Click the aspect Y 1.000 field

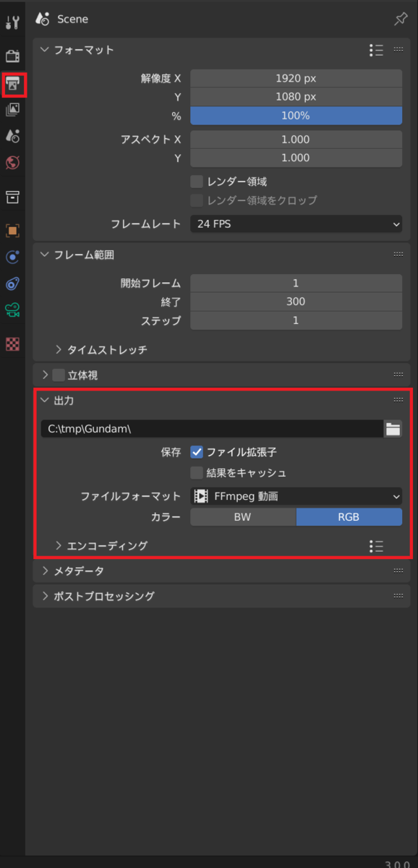coord(296,158)
